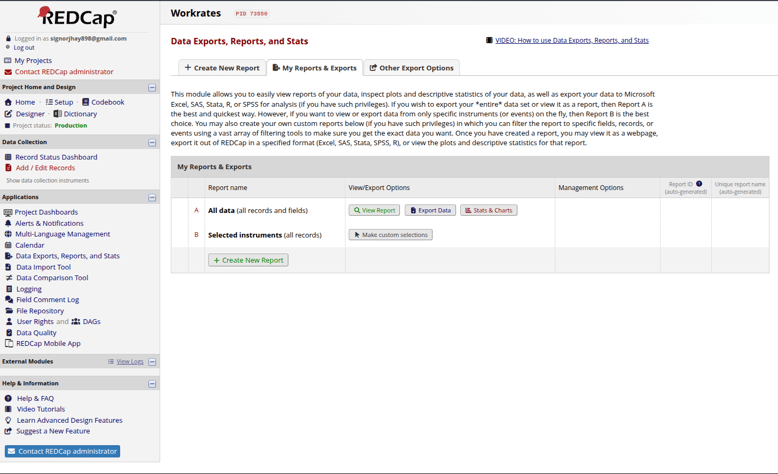Click the Report ID info icon
Screen dimensions: 778x474
click(699, 184)
